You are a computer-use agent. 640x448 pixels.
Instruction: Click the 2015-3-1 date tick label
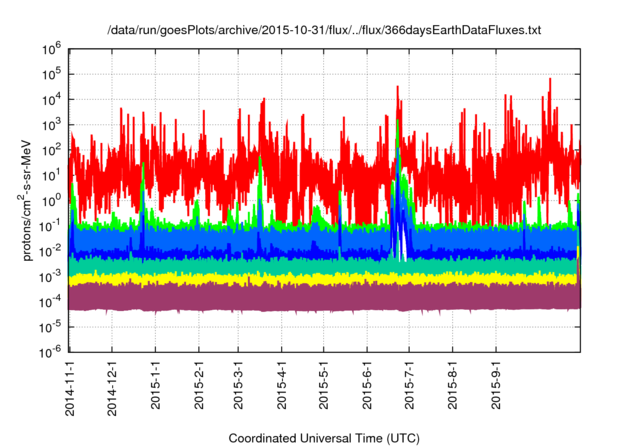click(238, 385)
